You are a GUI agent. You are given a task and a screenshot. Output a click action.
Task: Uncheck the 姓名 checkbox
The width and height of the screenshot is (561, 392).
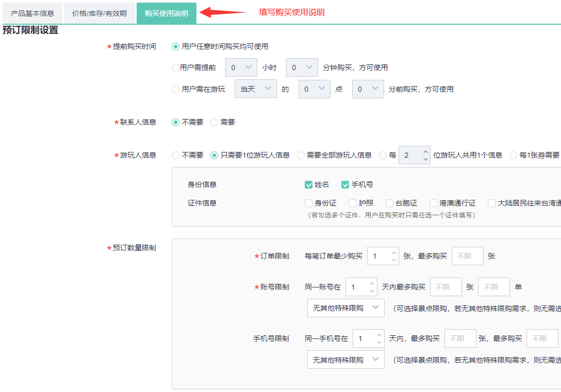[309, 184]
